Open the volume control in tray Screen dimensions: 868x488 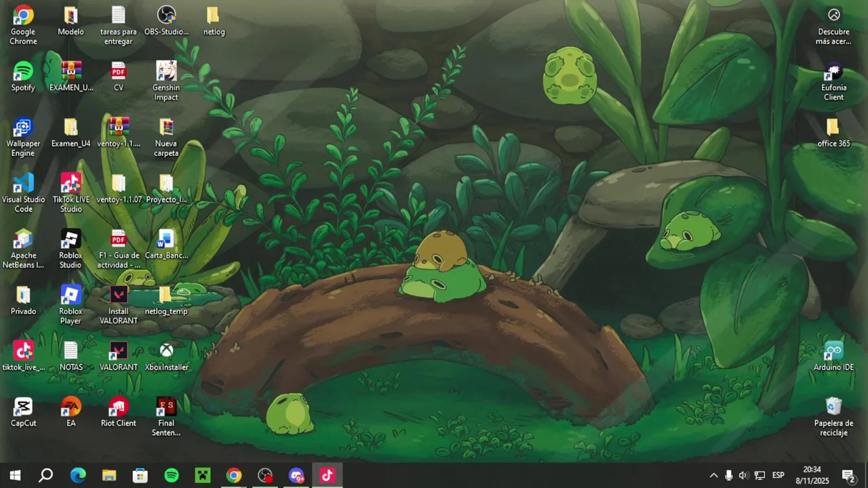[x=744, y=476]
